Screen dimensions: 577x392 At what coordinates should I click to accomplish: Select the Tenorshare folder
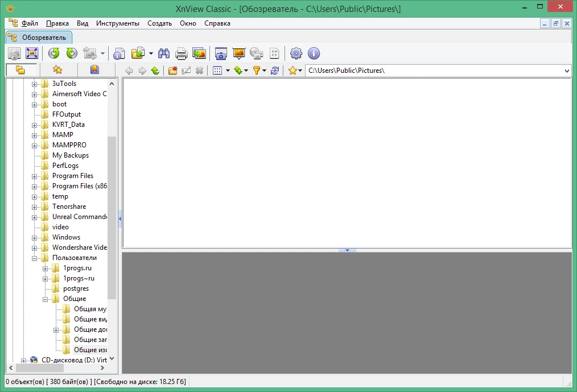coord(69,207)
